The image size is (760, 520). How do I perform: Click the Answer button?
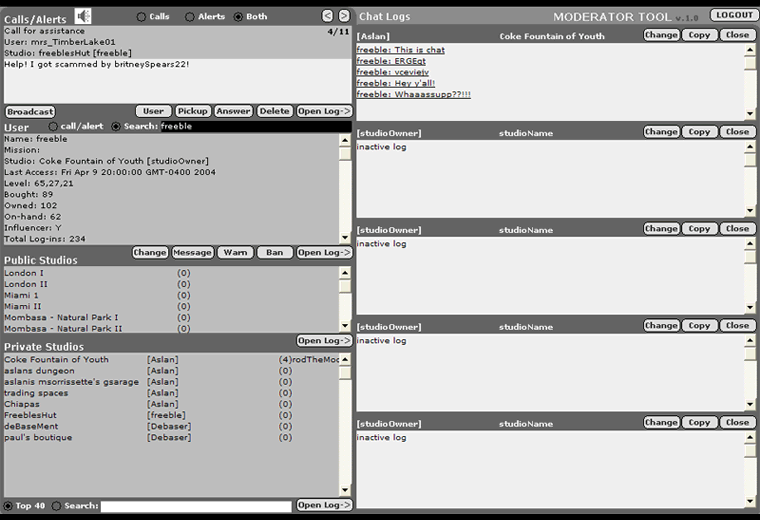233,111
